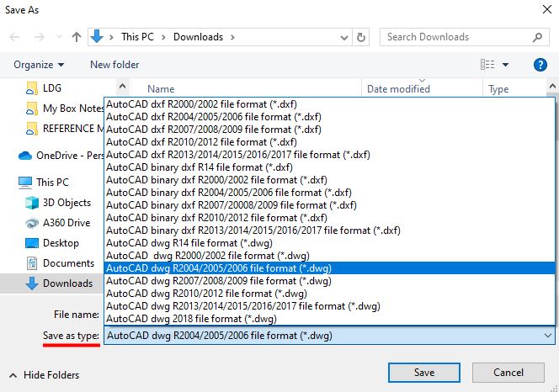Screen dimensions: 559x392
Task: Change view with the view layout icon
Action: 487,65
